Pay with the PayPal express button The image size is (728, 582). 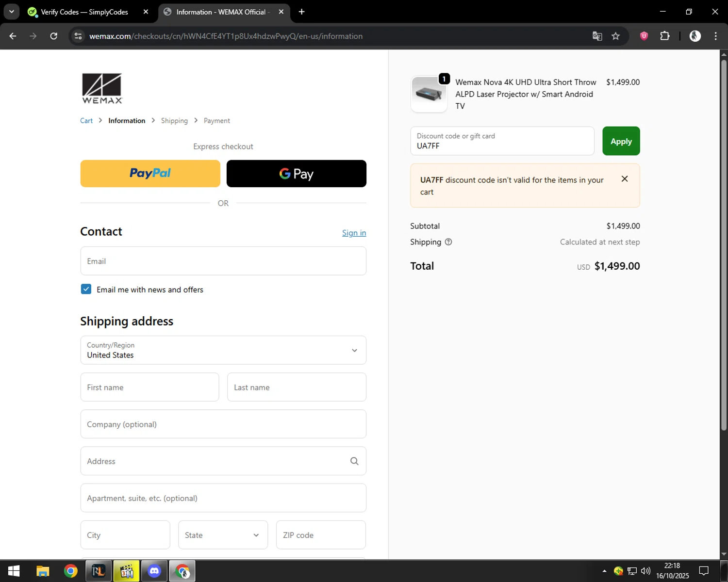tap(150, 174)
